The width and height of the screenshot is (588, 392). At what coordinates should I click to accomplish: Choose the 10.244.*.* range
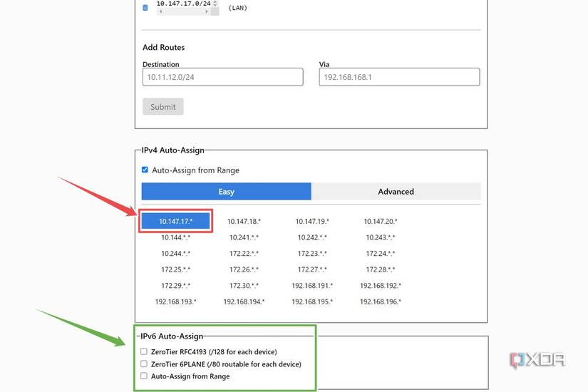click(176, 254)
